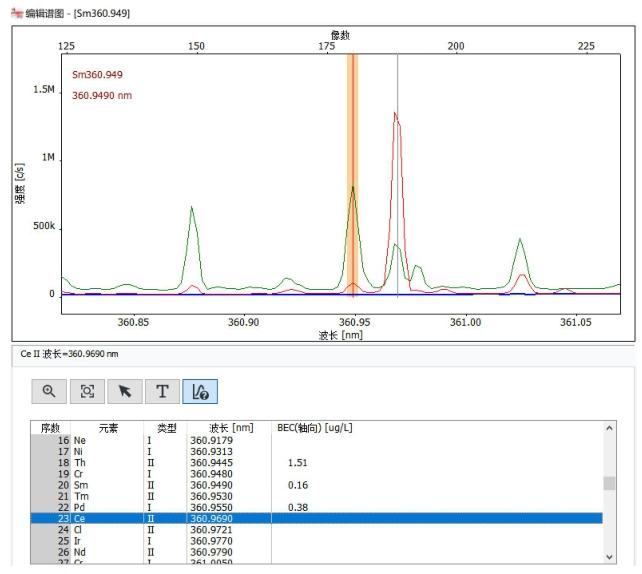The width and height of the screenshot is (642, 574).
Task: Select row 17 Ni 360.9313
Action: [x=316, y=451]
